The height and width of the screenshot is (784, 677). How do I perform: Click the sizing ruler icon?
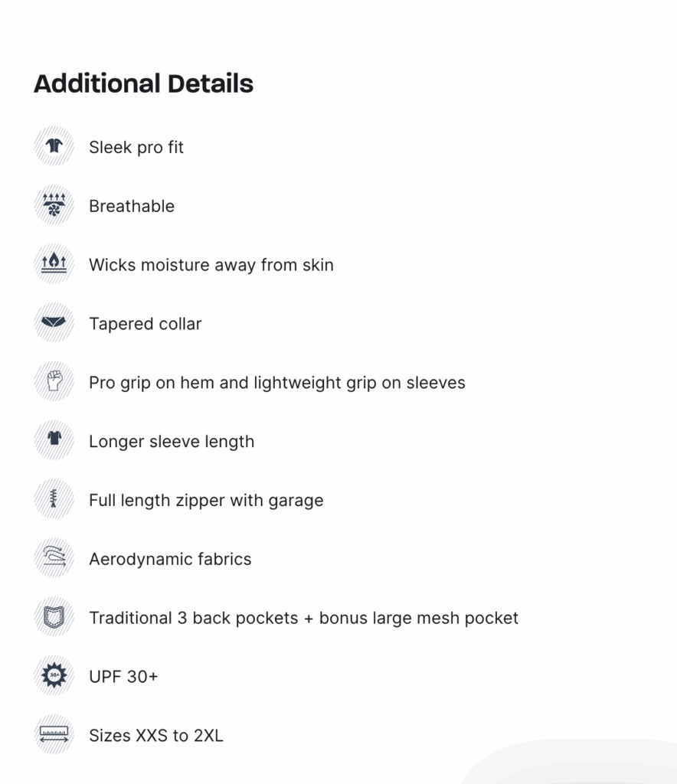54,734
